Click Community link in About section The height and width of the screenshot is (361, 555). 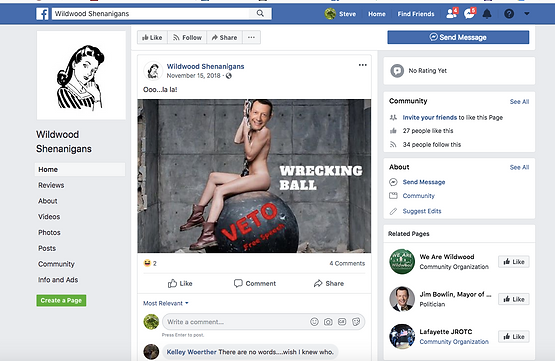418,196
